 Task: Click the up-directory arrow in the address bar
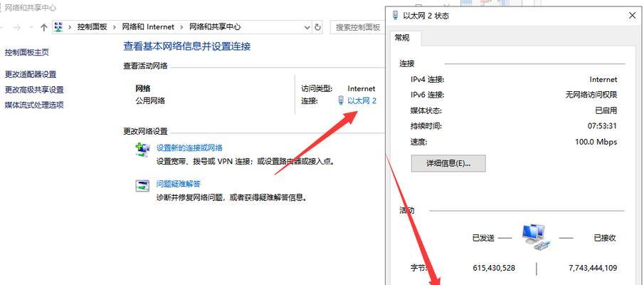tap(44, 27)
